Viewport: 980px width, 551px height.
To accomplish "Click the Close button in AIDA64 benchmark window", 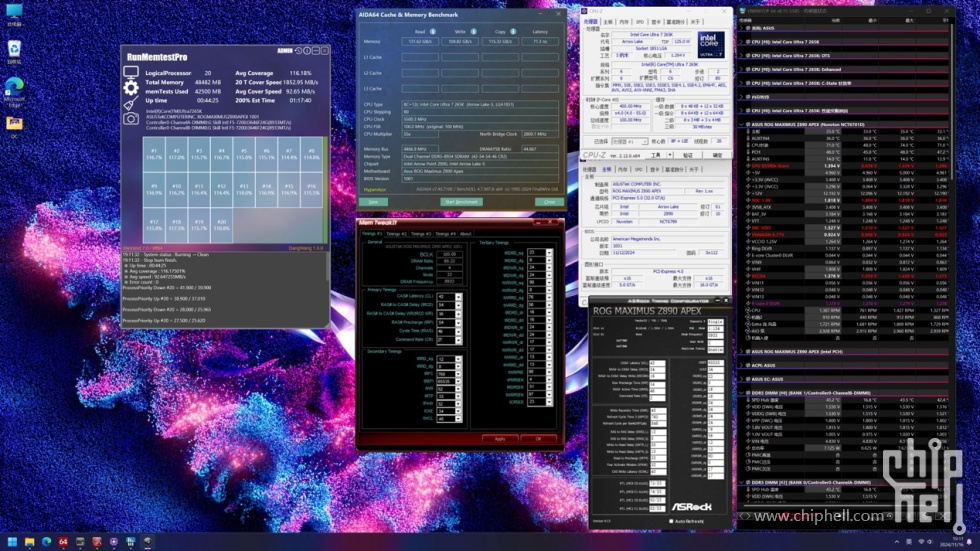I will [x=549, y=202].
